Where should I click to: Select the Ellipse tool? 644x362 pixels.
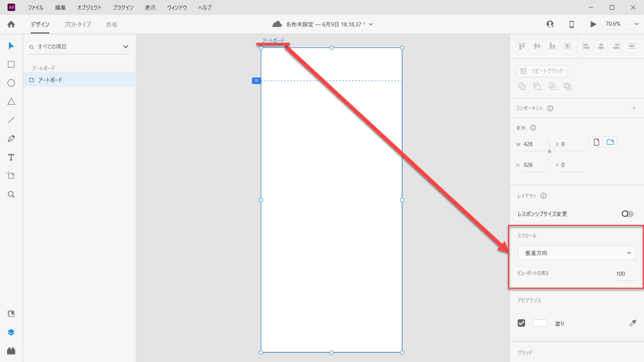pos(11,83)
